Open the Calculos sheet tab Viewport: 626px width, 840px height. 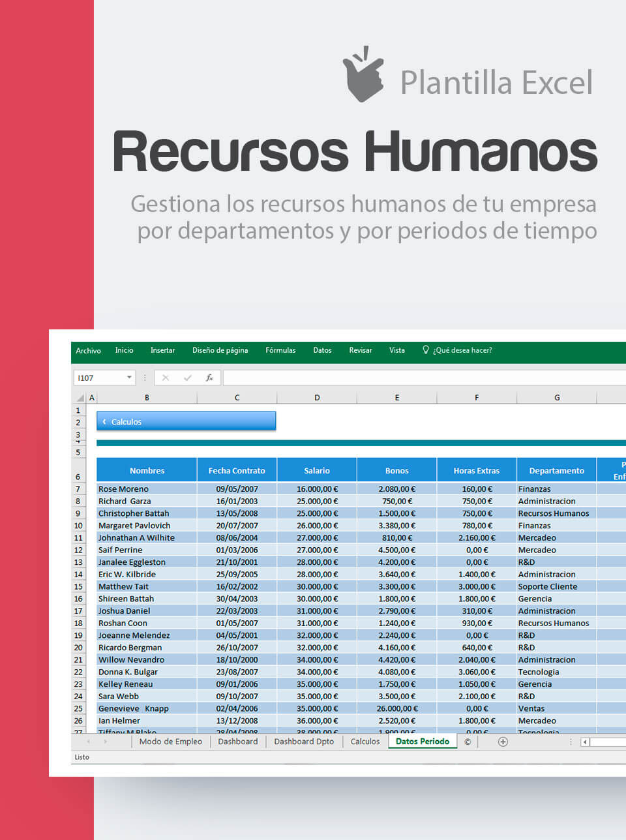365,742
